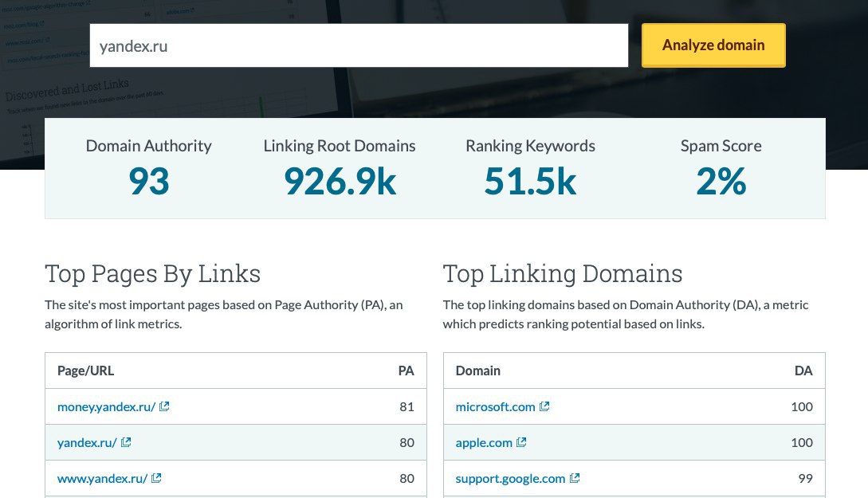Image resolution: width=868 pixels, height=498 pixels.
Task: Select PA value 80 in www.yandex.ru/ row
Action: [x=407, y=479]
